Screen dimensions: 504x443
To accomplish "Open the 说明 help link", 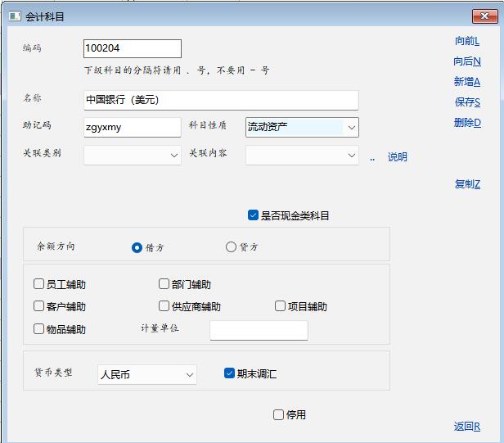I will 397,157.
